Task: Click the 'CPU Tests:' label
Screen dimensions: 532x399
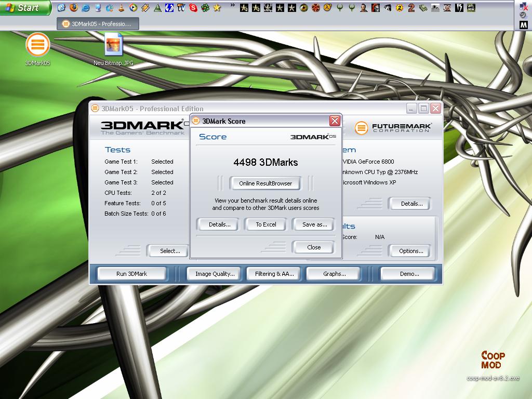Action: [x=118, y=193]
